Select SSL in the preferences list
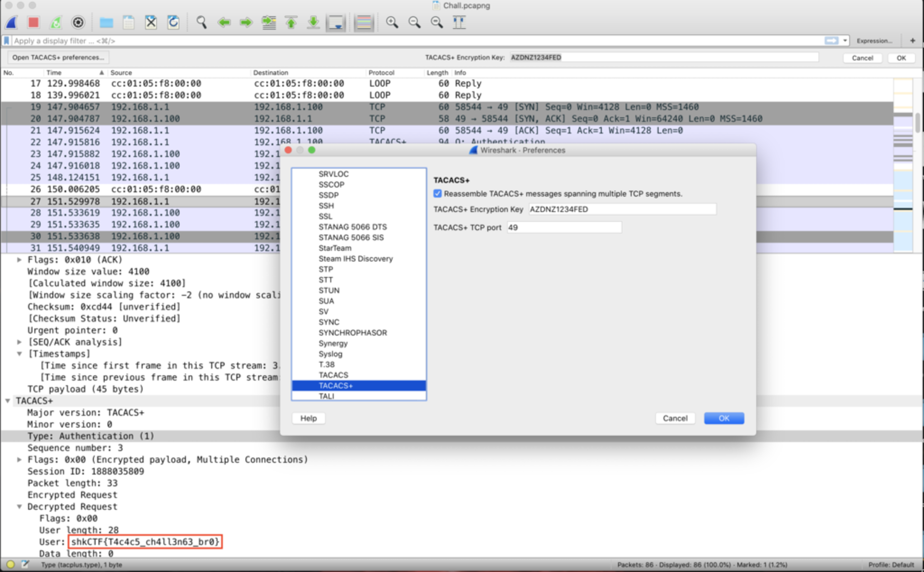Screen dimensions: 924x572 coord(359,216)
